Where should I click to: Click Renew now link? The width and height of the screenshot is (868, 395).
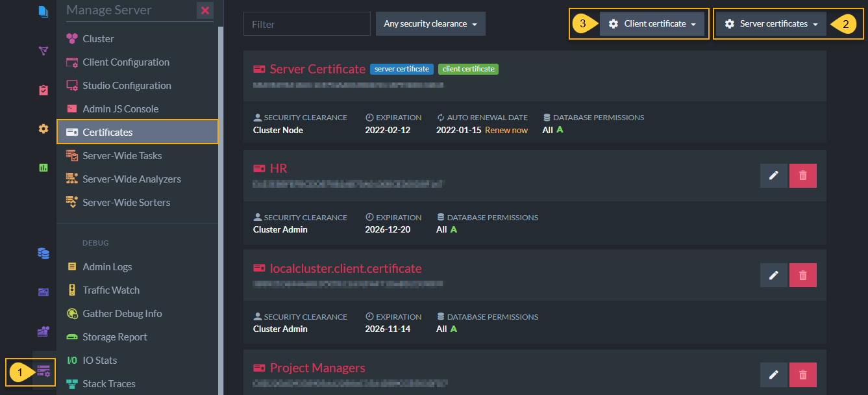506,130
